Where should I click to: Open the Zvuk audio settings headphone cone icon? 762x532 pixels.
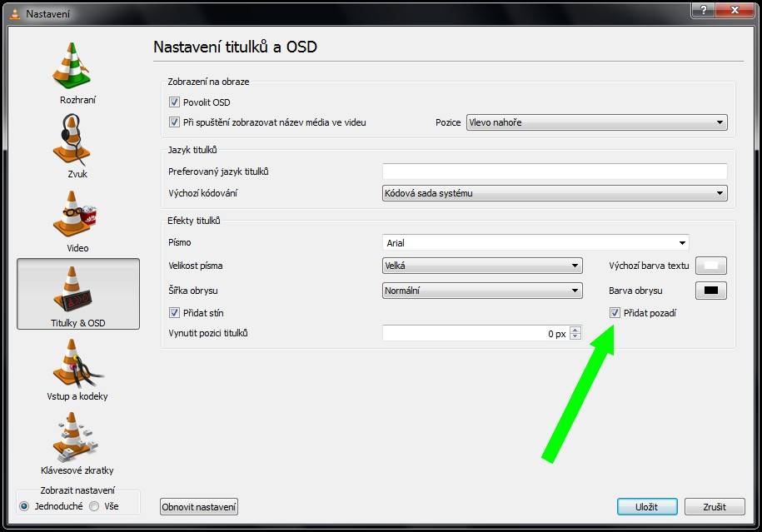(72, 139)
